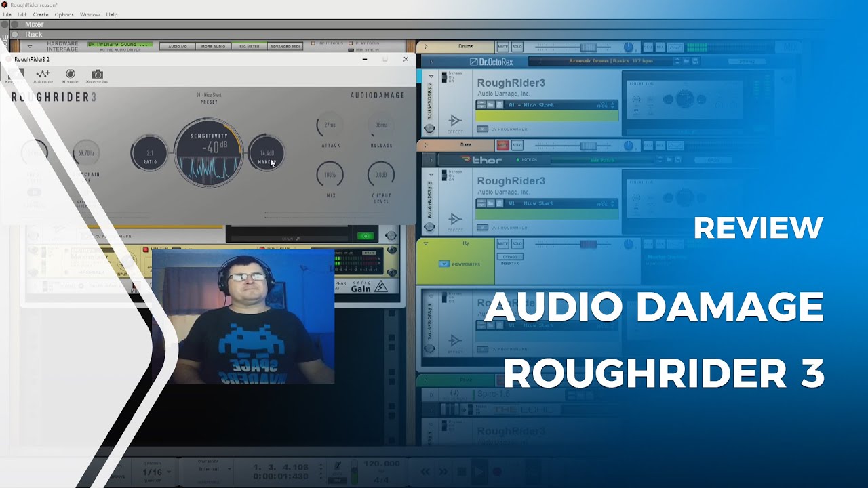This screenshot has width=868, height=488.
Task: Click the transport Rewind button
Action: coord(427,472)
